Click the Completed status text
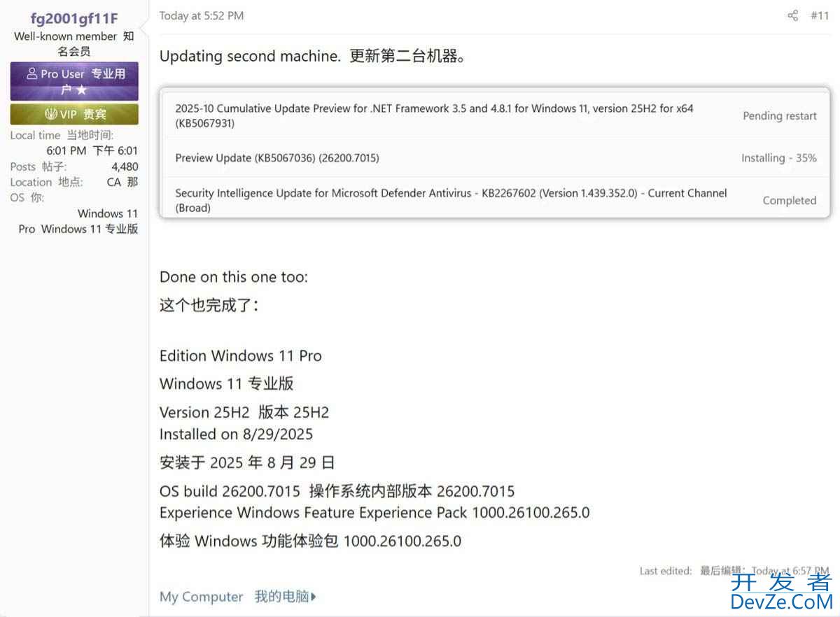This screenshot has height=617, width=840. pyautogui.click(x=790, y=201)
